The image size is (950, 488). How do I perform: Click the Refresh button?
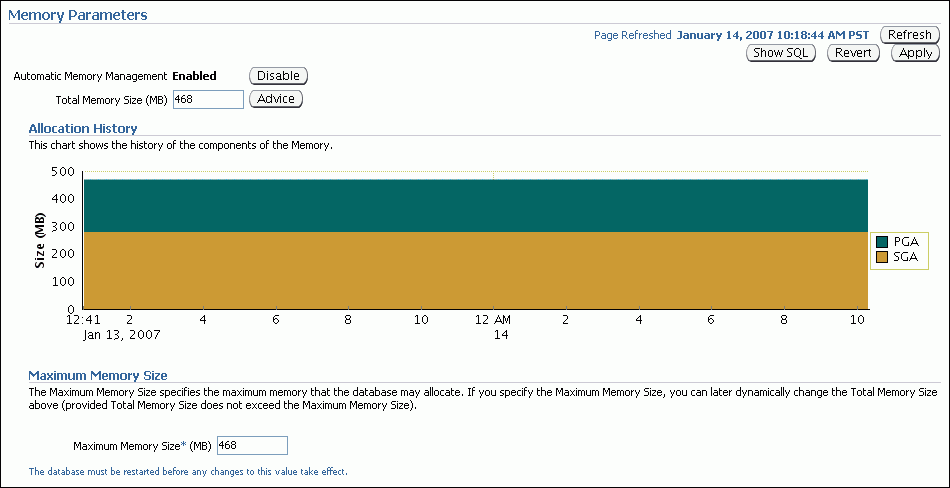tap(909, 35)
